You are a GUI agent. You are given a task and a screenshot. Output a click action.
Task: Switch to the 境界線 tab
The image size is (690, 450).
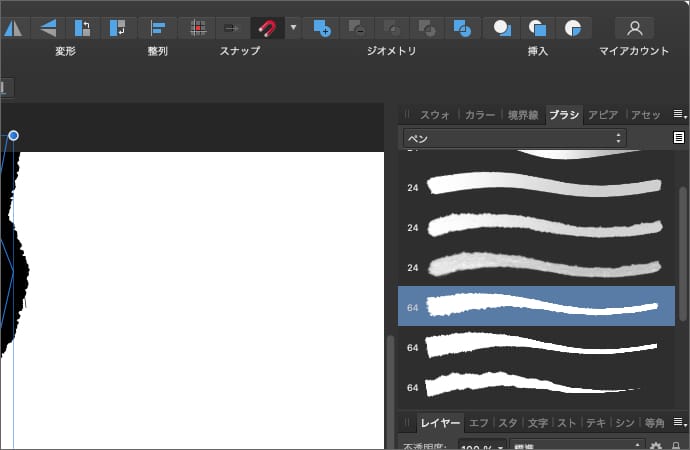(522, 115)
